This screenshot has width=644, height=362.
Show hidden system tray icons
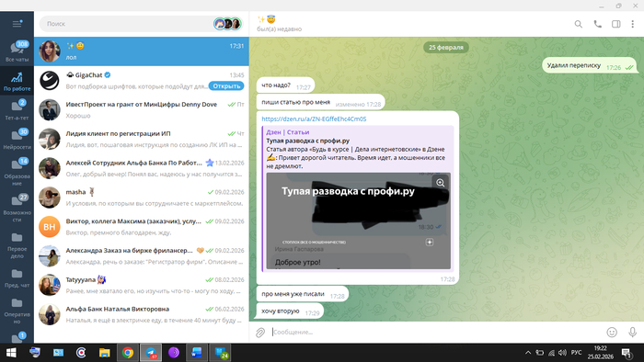point(528,353)
